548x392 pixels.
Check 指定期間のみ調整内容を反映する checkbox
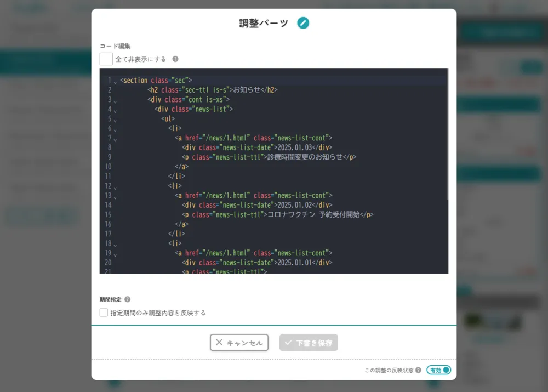click(104, 313)
